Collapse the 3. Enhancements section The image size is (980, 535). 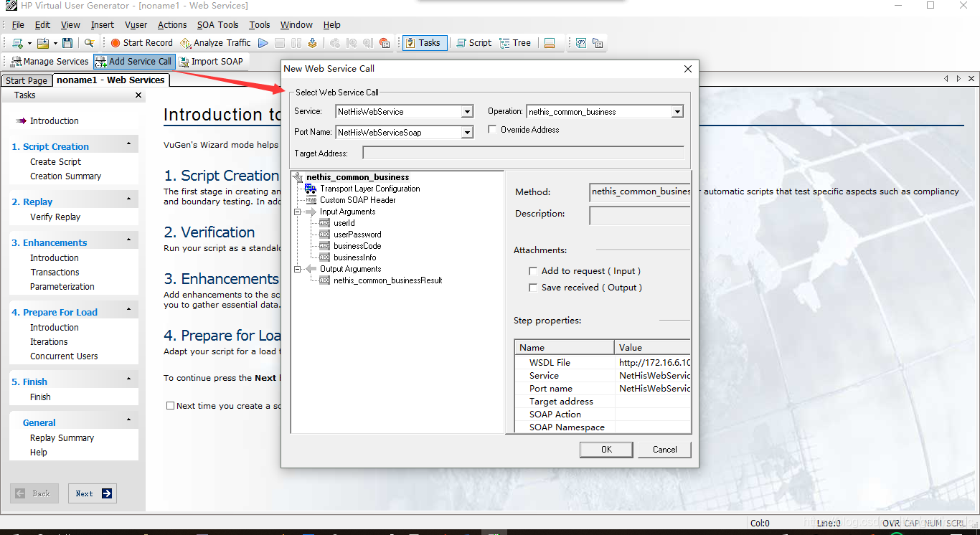point(129,240)
